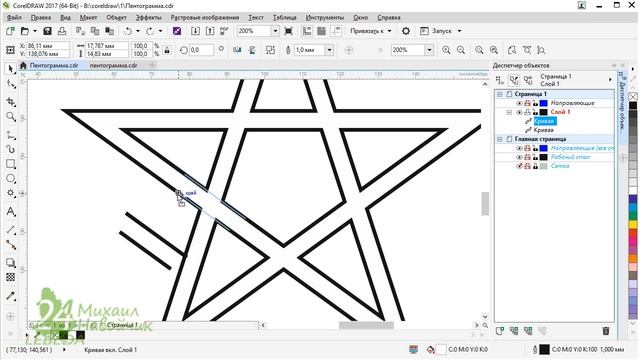Click the Zoom in magnifier in property bar
Viewport: 640px width, 360px height.
[446, 50]
